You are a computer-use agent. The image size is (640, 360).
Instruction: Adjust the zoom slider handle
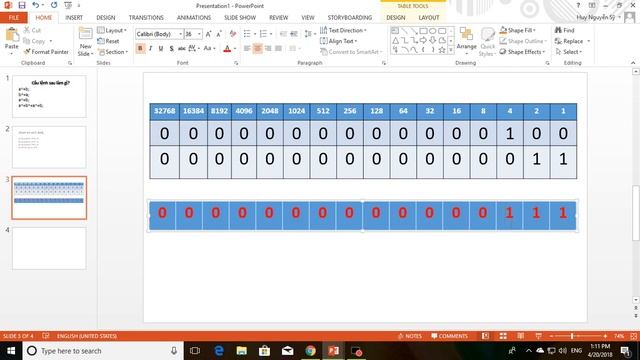(x=572, y=336)
